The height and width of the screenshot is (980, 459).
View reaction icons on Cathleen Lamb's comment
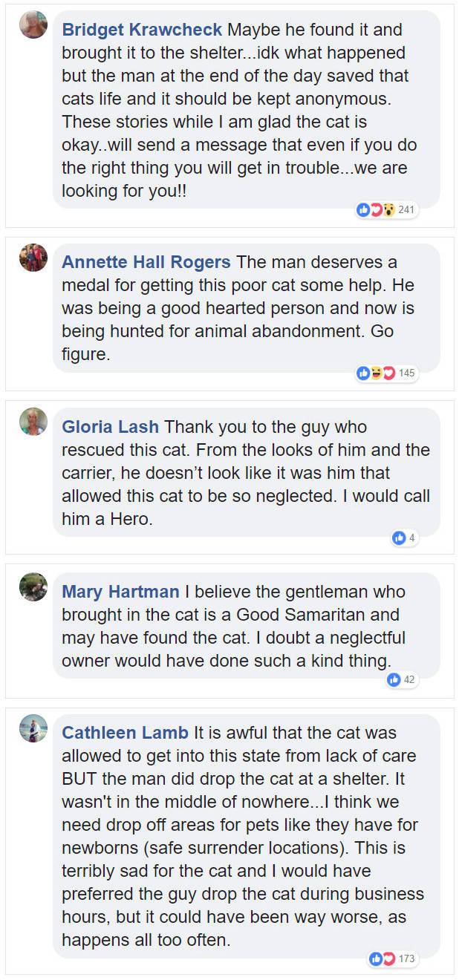tap(382, 959)
